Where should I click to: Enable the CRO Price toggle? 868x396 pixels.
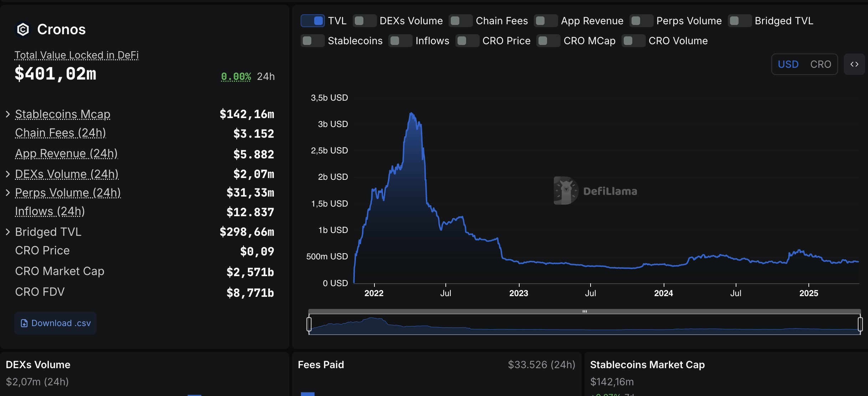pos(467,41)
